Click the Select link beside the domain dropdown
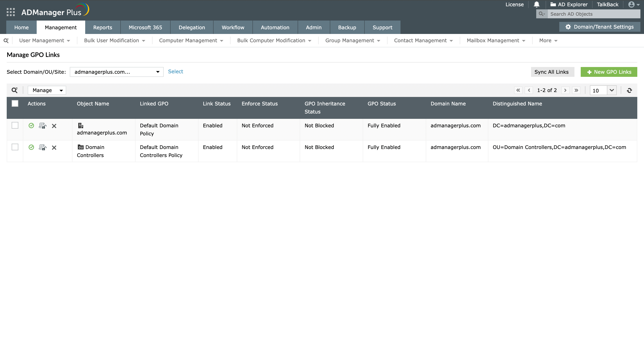Viewport: 644px width, 348px height. pyautogui.click(x=176, y=72)
